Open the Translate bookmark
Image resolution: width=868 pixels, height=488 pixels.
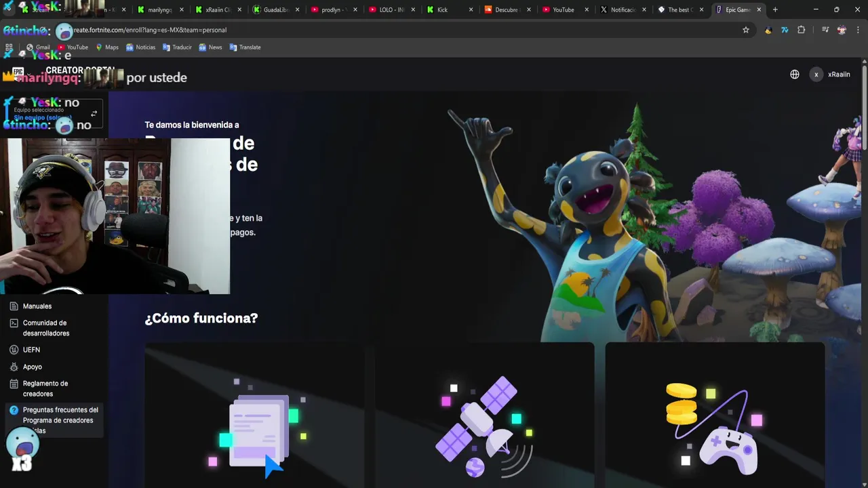(245, 47)
